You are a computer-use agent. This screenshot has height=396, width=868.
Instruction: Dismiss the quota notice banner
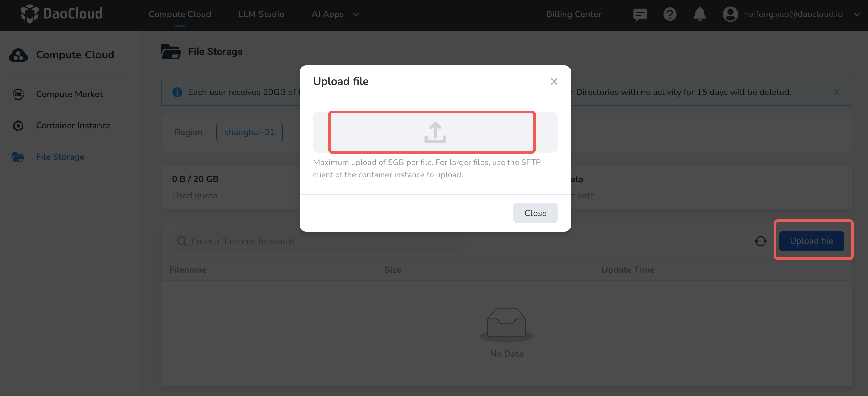[x=836, y=92]
